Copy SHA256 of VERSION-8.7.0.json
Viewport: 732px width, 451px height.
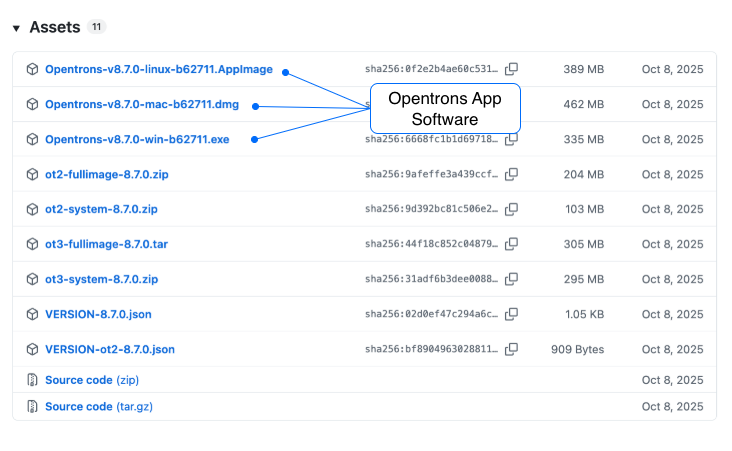tap(512, 314)
